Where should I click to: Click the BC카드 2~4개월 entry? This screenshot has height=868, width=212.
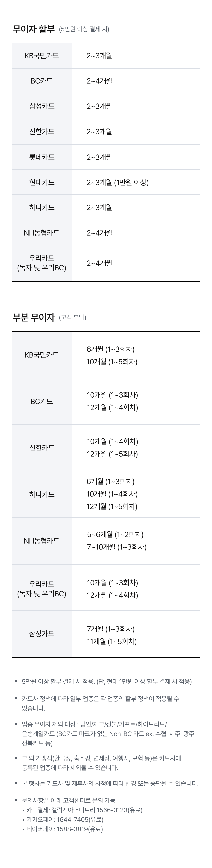pyautogui.click(x=99, y=81)
